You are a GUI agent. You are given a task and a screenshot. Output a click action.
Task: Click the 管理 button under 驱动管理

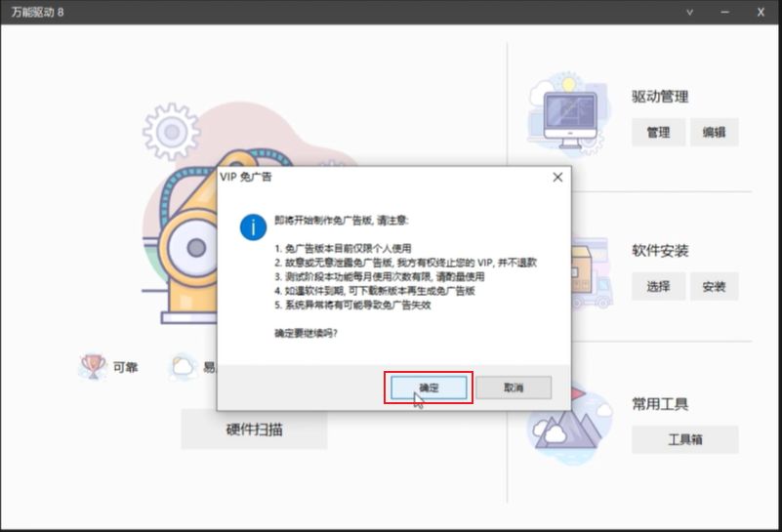658,132
